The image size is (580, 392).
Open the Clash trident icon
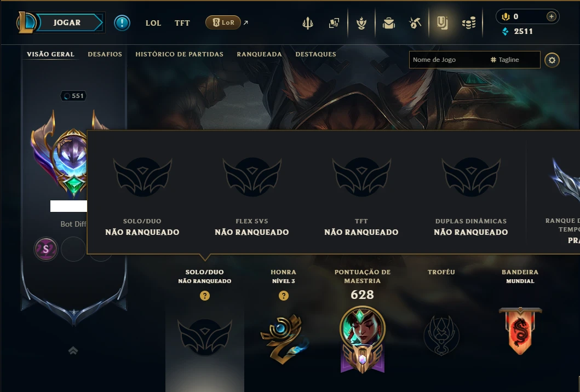[x=308, y=24]
